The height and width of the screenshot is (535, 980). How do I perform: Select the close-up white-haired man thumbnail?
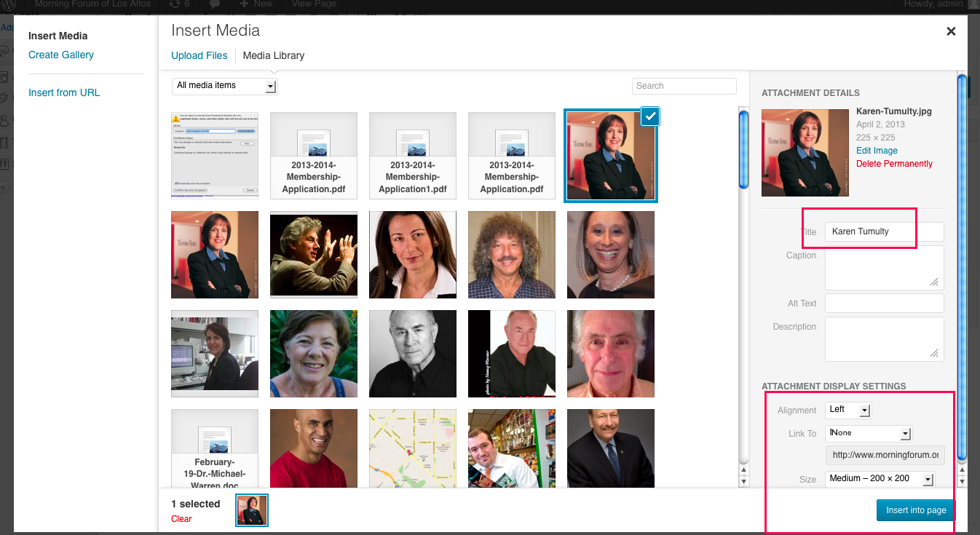pos(611,354)
